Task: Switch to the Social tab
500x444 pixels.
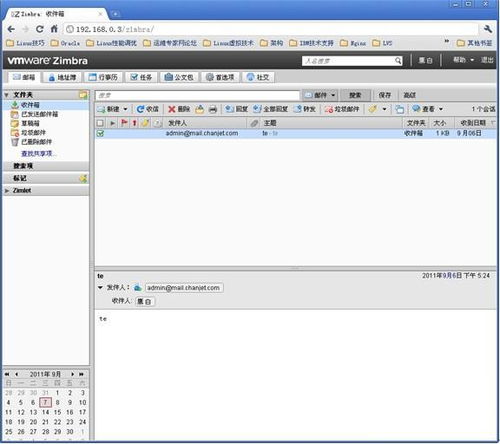Action: tap(258, 77)
